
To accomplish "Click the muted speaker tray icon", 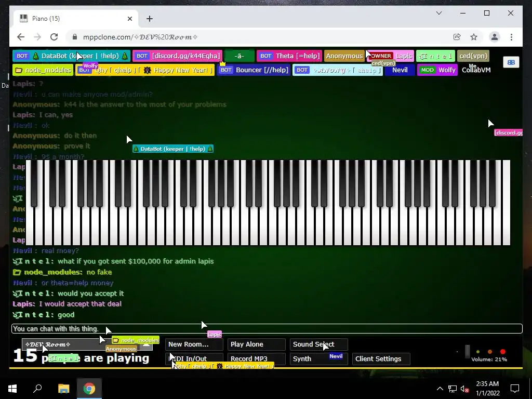I will tap(464, 389).
